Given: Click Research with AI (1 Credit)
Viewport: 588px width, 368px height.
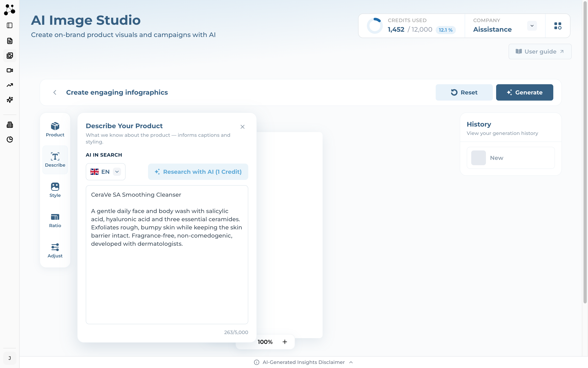Looking at the screenshot, I should click(x=198, y=172).
